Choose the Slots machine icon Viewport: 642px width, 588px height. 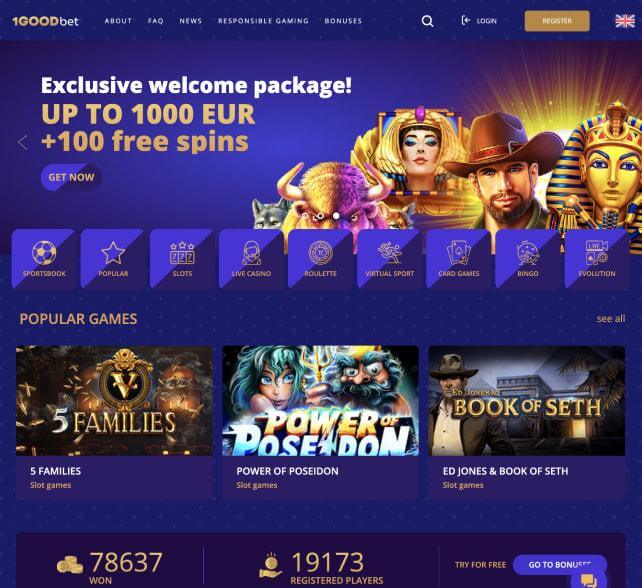click(182, 253)
